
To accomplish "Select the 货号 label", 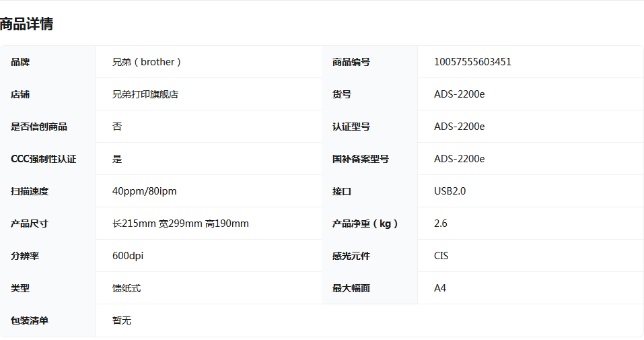I will coord(342,94).
